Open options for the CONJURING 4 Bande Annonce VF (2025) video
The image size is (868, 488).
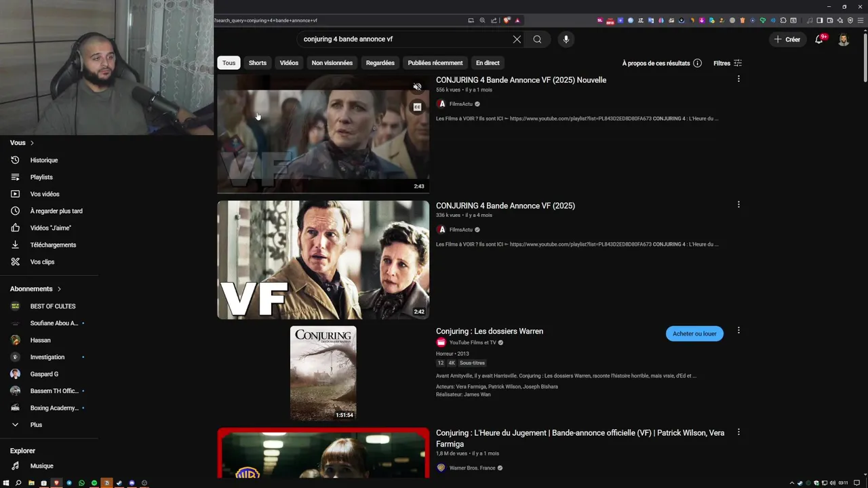pyautogui.click(x=738, y=204)
